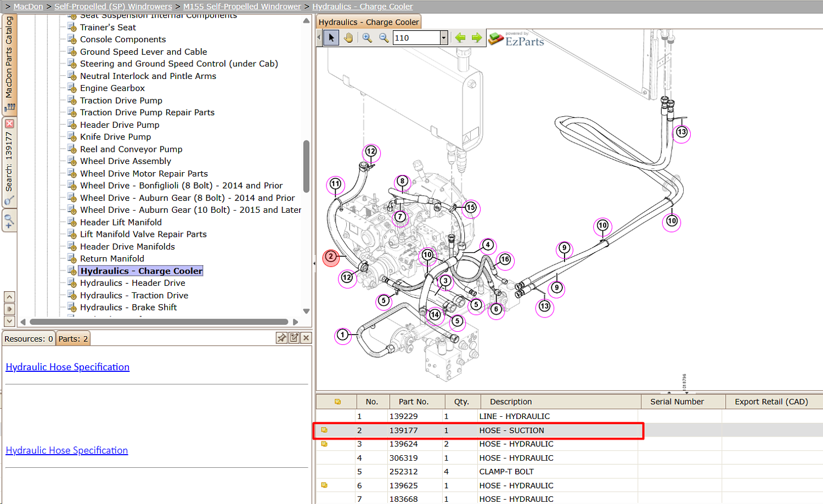Image resolution: width=823 pixels, height=504 pixels.
Task: Click the highlighted callout 2 in the diagram
Action: coord(331,257)
